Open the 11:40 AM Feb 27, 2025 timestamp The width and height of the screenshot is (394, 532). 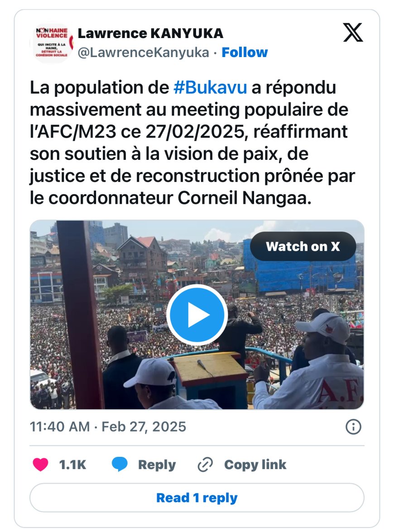108,427
